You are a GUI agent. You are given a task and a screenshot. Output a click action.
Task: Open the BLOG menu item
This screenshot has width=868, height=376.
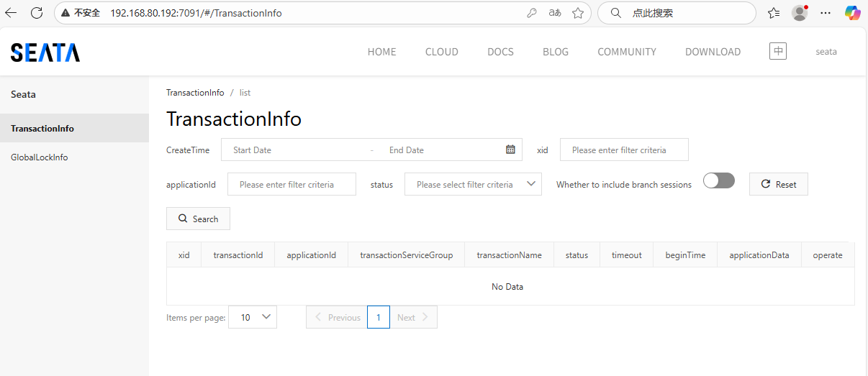click(x=556, y=52)
